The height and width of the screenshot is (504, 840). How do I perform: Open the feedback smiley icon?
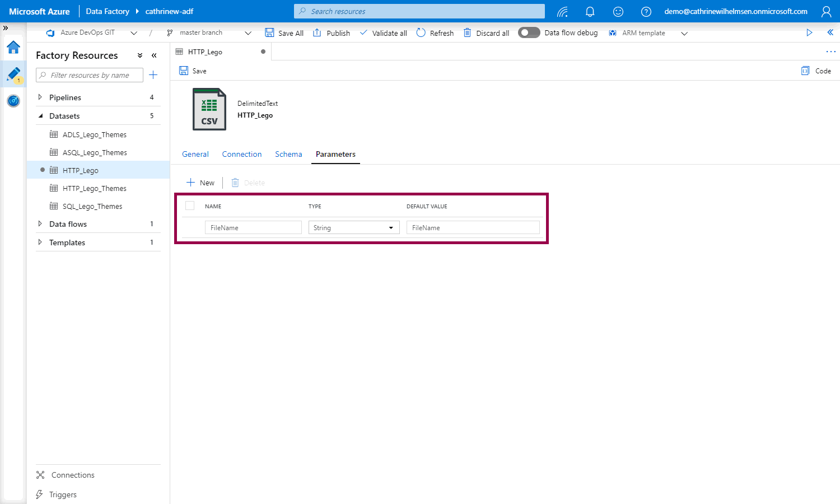coord(618,12)
